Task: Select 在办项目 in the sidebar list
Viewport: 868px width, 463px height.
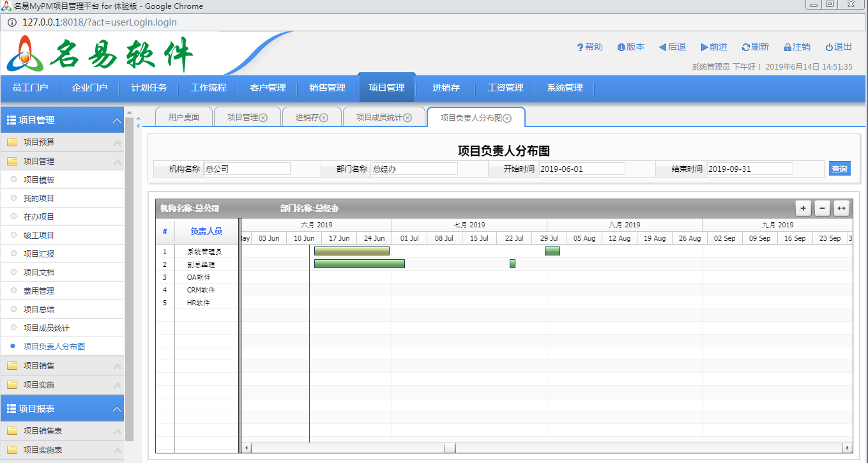Action: click(39, 217)
